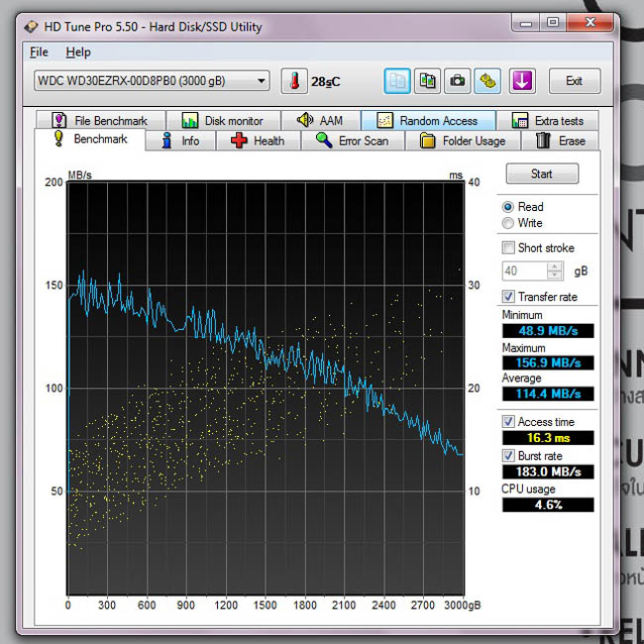Open the Help menu
Viewport: 644px width, 644px height.
pyautogui.click(x=78, y=53)
